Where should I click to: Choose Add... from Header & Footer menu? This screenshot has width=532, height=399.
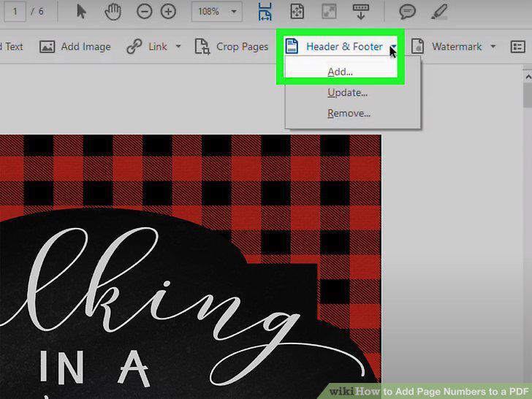[341, 72]
